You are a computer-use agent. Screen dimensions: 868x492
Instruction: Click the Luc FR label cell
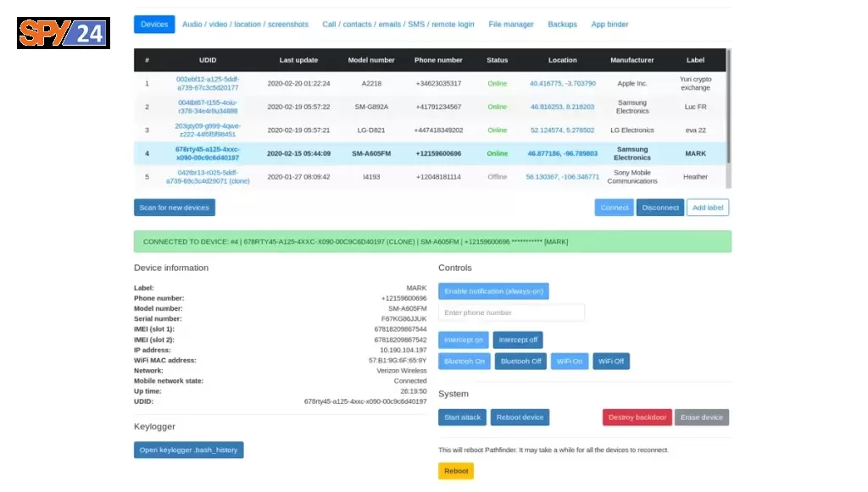[695, 107]
